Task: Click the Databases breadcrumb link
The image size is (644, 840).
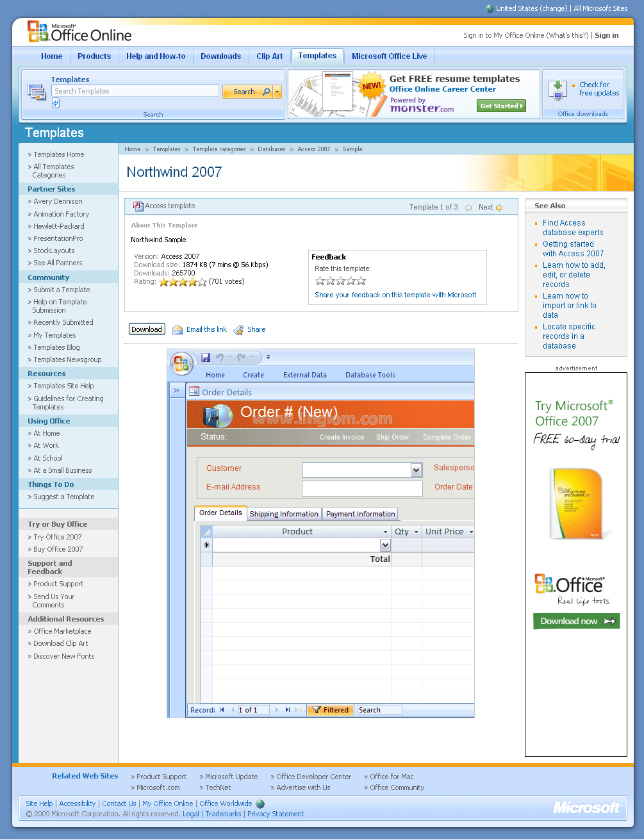Action: [x=272, y=149]
